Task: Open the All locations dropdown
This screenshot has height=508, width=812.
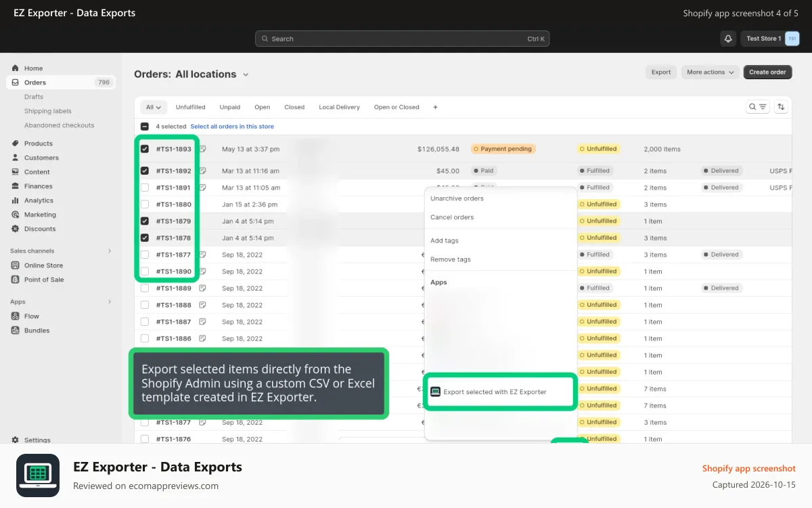Action: pyautogui.click(x=212, y=75)
